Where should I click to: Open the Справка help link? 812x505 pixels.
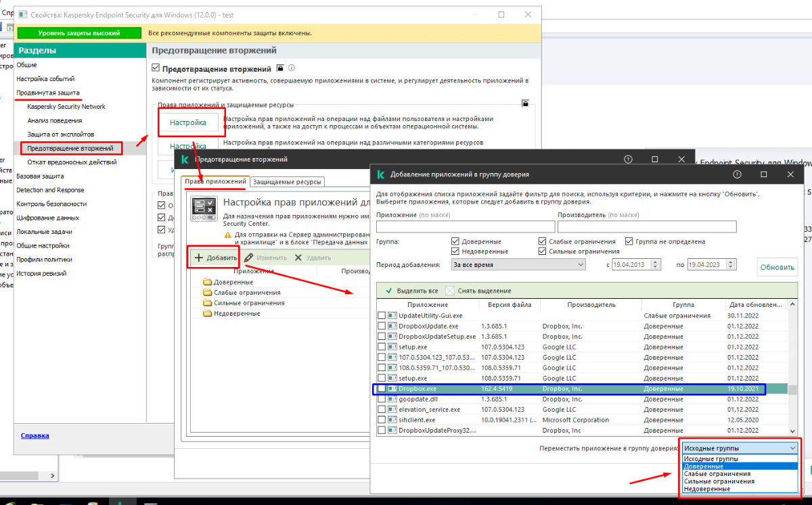[x=35, y=436]
